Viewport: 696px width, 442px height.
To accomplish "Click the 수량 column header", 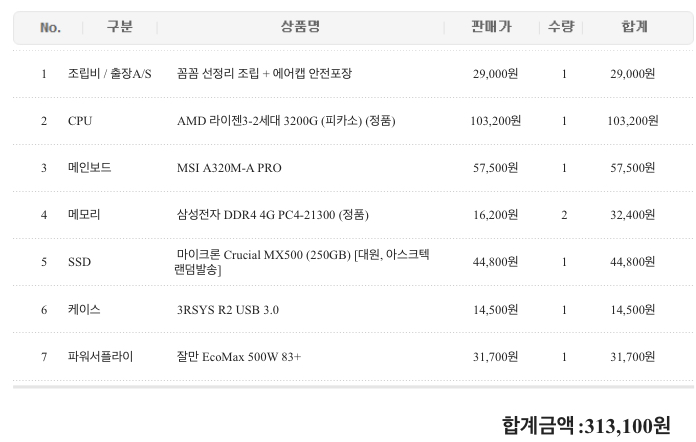I will [x=561, y=27].
